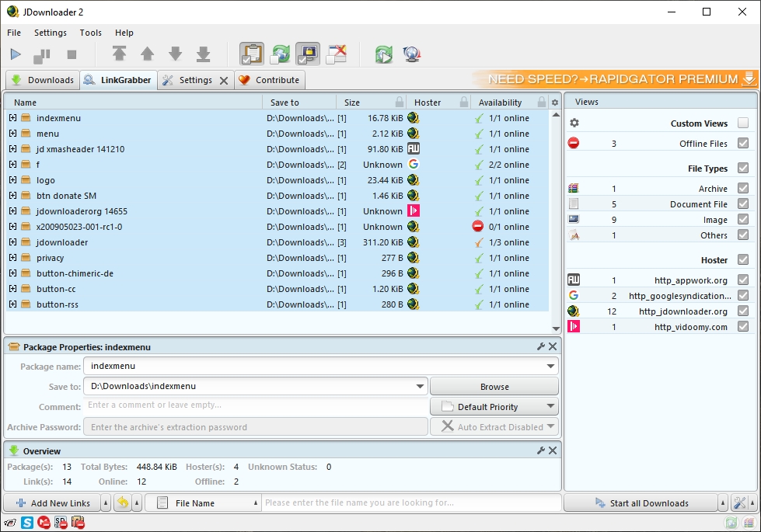This screenshot has width=761, height=532.
Task: Uncheck the Others file type filter
Action: pos(742,235)
